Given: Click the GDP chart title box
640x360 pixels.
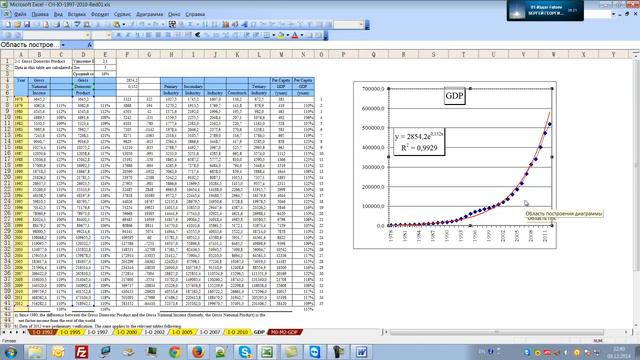Looking at the screenshot, I should point(454,96).
